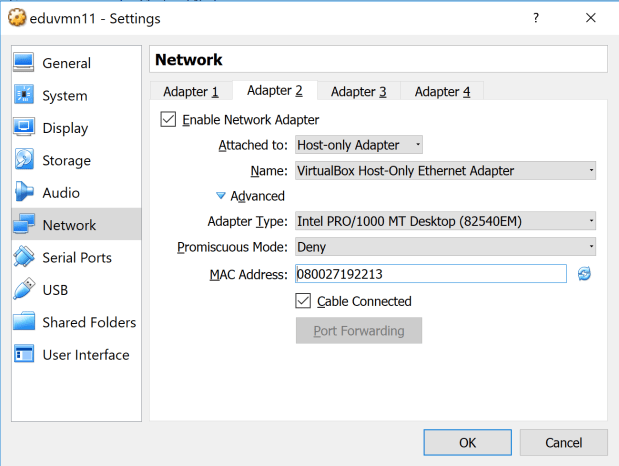Select the System chip icon

click(25, 96)
